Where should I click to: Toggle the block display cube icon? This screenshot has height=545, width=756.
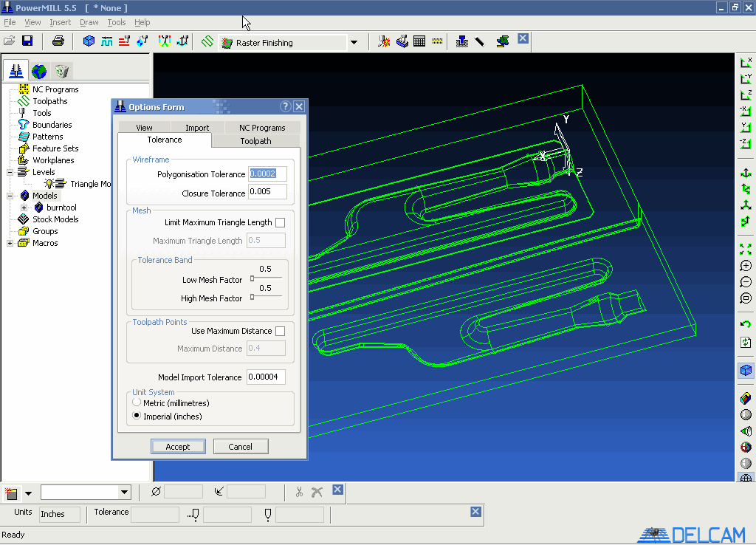pos(746,371)
